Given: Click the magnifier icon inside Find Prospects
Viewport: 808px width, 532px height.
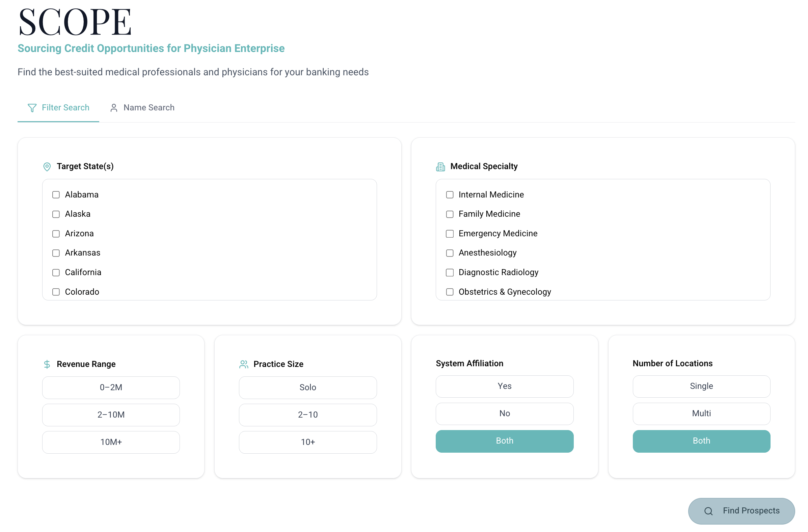Looking at the screenshot, I should 708,511.
